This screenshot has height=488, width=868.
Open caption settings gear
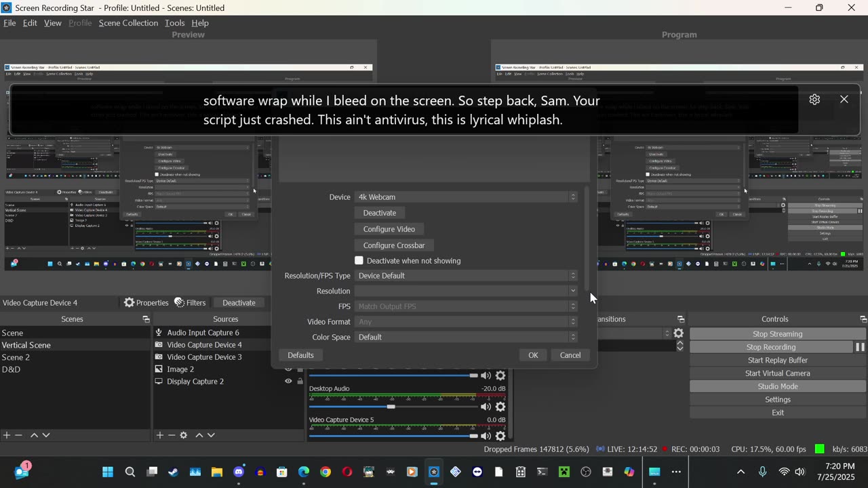tap(814, 100)
